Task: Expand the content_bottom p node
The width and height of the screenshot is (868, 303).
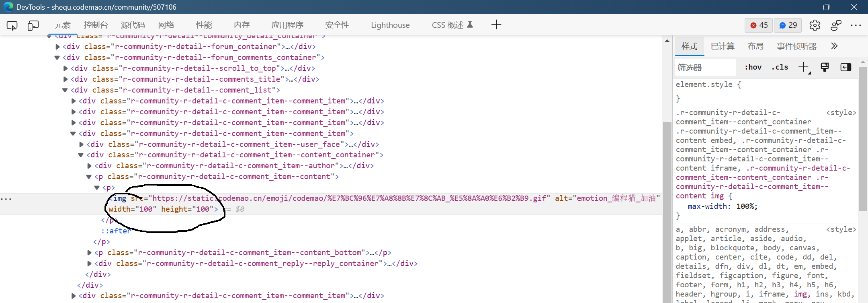Action: [x=90, y=253]
